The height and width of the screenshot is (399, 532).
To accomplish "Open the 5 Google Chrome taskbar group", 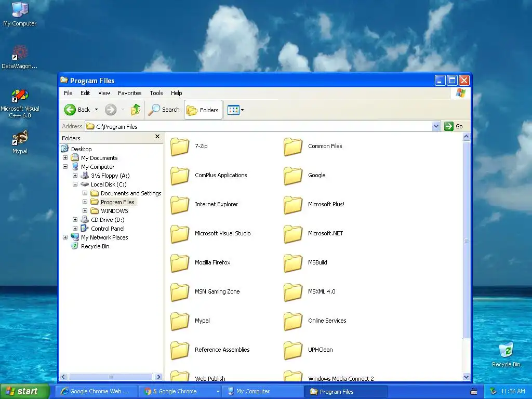I will (180, 391).
